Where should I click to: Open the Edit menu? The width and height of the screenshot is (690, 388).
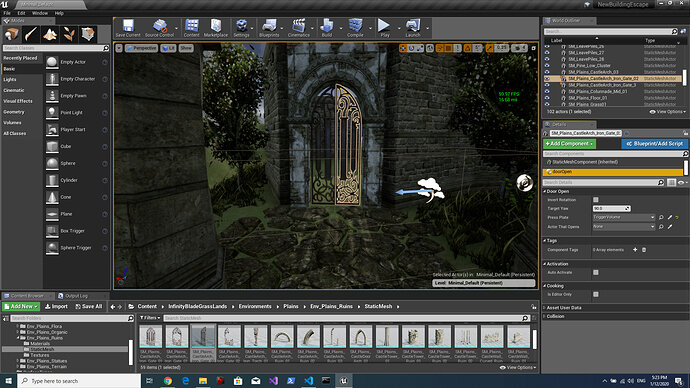21,13
